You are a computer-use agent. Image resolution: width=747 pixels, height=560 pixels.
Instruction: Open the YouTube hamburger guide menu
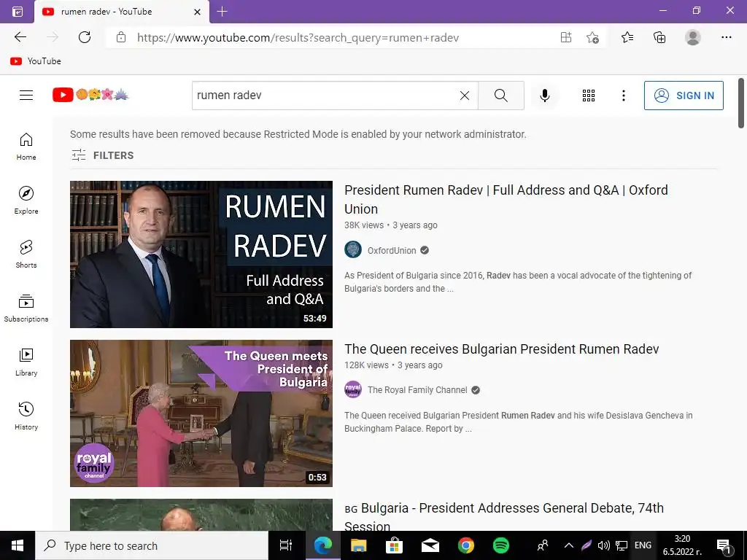pos(26,96)
